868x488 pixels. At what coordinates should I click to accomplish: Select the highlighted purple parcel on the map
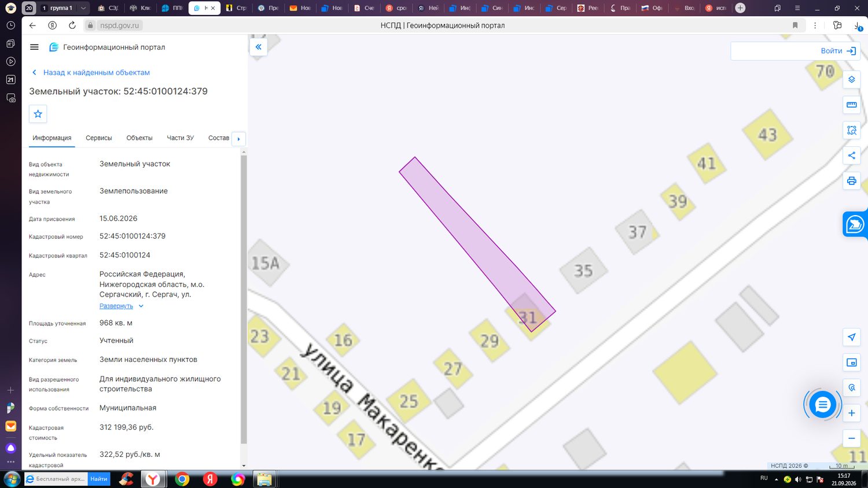476,243
